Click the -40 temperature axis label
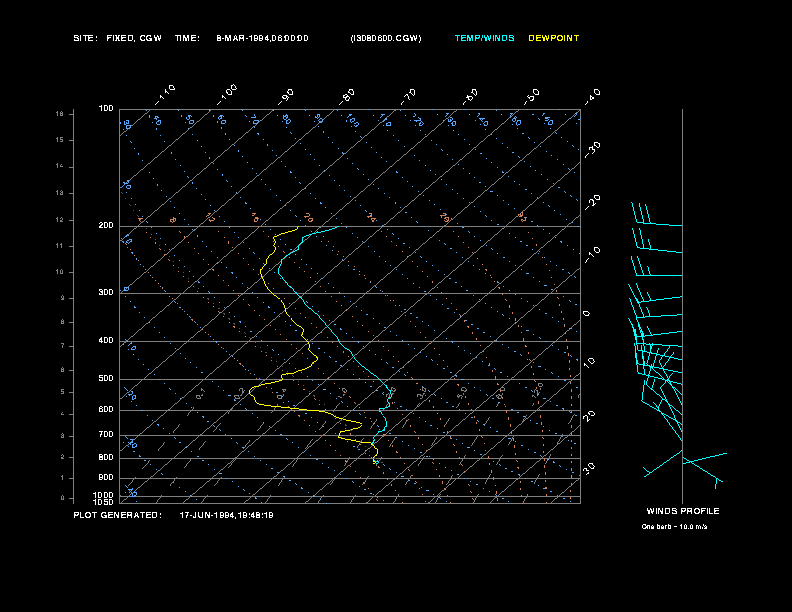This screenshot has width=792, height=612. coord(592,97)
